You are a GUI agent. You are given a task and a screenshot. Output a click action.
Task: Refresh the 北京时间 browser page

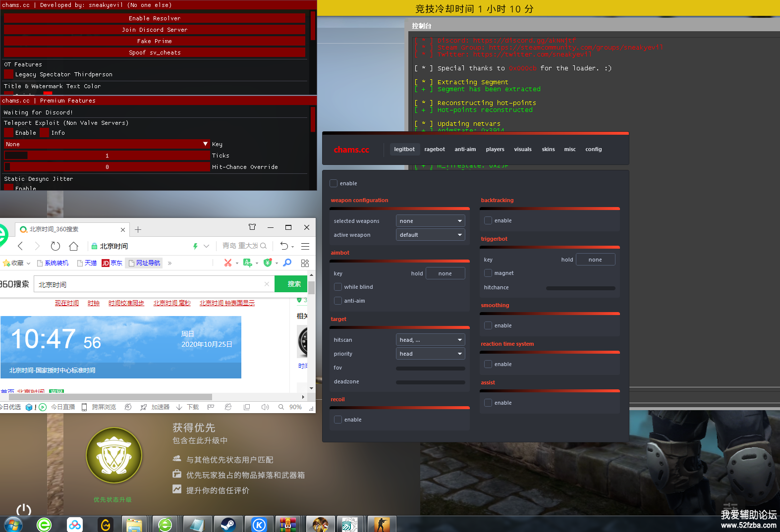[56, 246]
